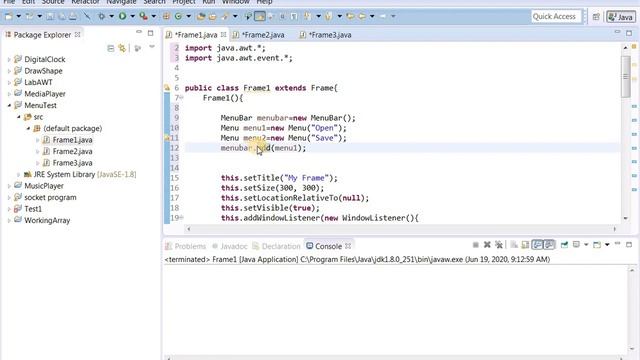Open the Open Console dropdown arrow

tap(607, 245)
